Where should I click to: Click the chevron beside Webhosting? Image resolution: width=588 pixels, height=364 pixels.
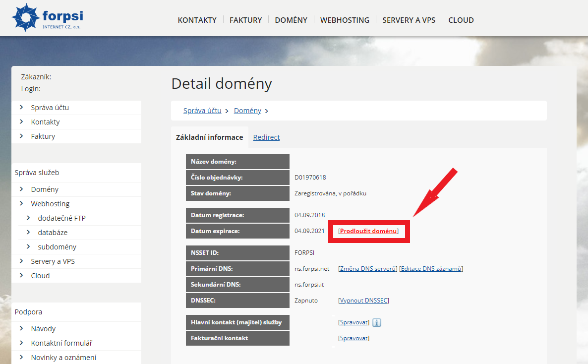coord(21,203)
